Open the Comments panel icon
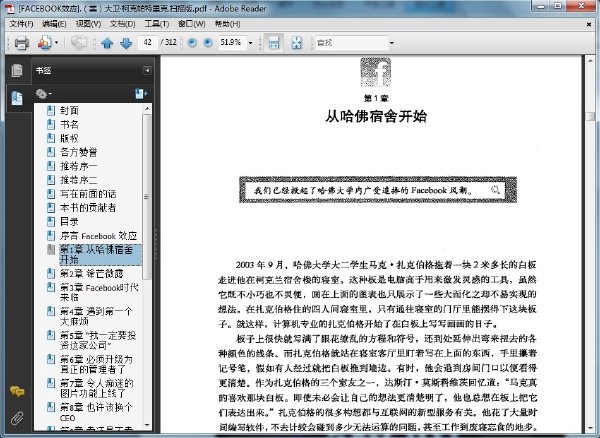Viewport: 600px width, 438px height. 17,391
